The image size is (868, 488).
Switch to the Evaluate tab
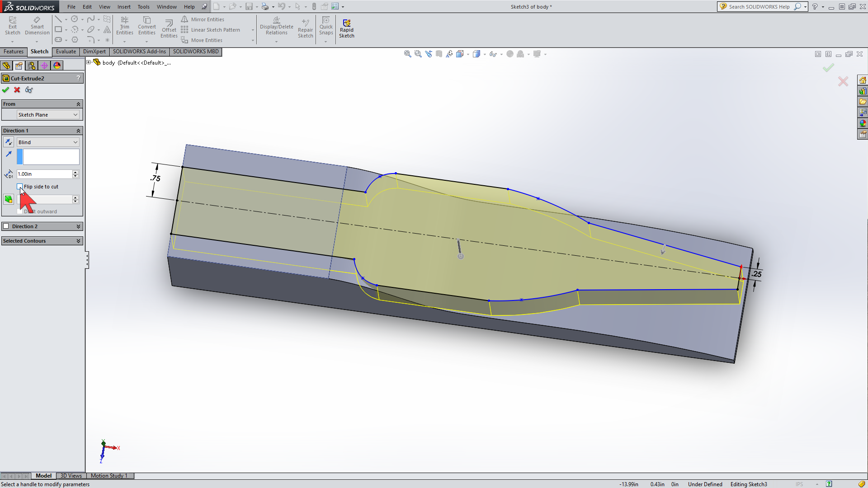coord(66,52)
